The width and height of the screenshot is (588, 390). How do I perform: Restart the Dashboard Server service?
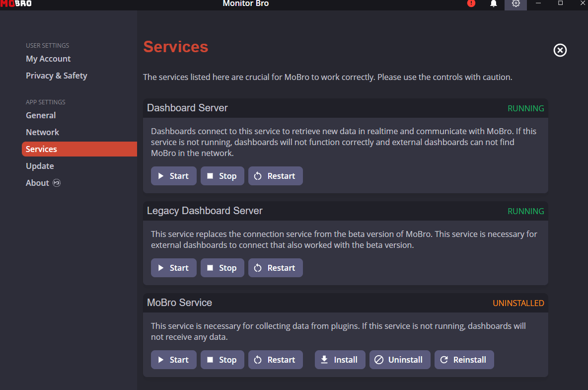(276, 176)
